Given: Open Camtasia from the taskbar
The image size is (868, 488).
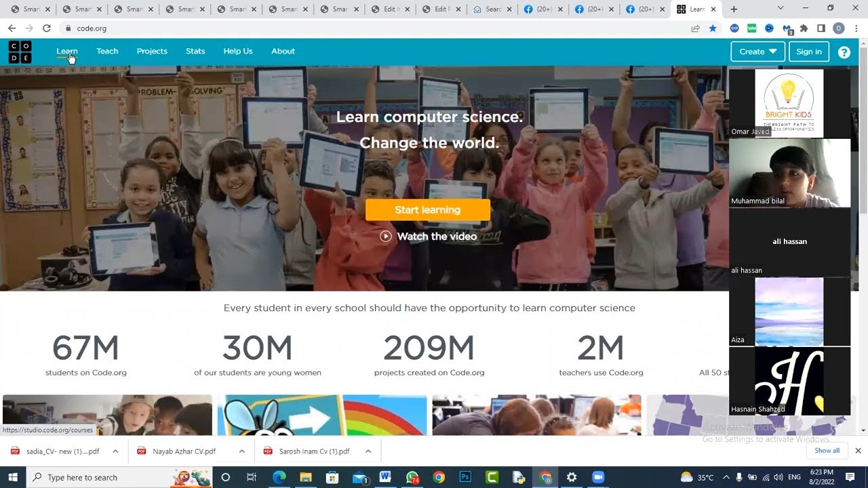Looking at the screenshot, I should 492,477.
